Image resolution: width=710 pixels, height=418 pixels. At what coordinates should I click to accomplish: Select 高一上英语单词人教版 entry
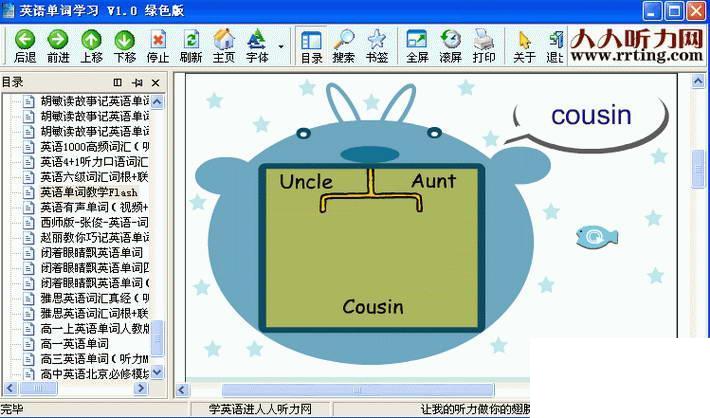pos(94,329)
